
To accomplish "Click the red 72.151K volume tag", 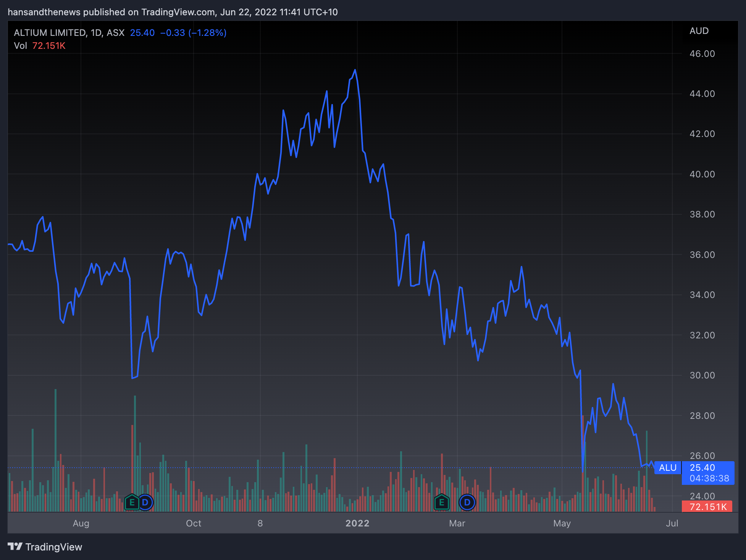I will click(x=707, y=507).
